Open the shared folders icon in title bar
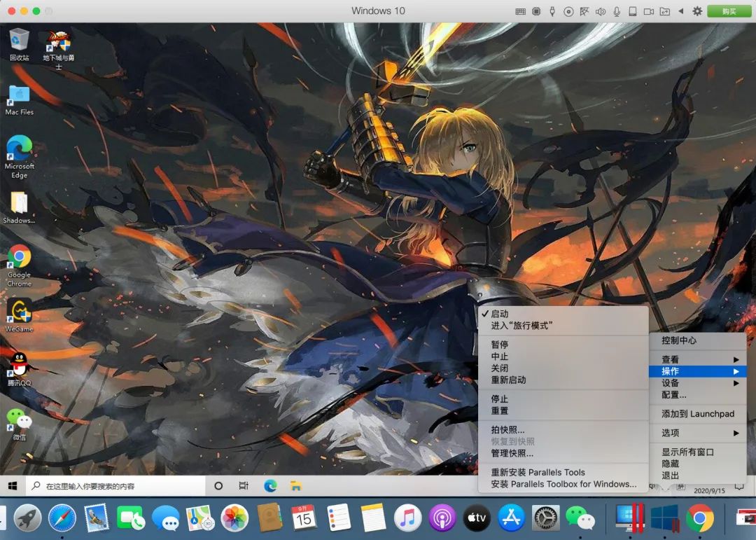The height and width of the screenshot is (540, 756). point(665,11)
